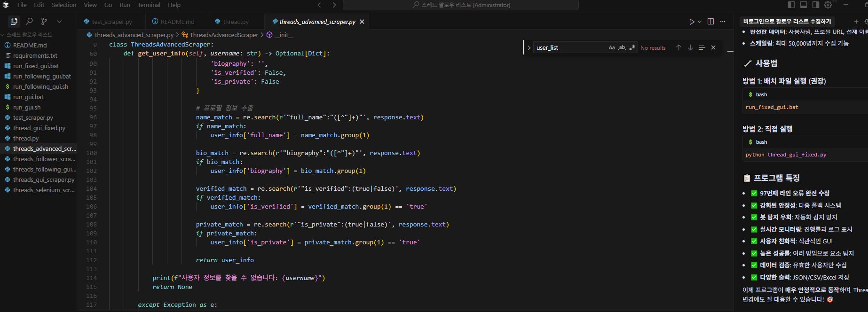868x312 pixels.
Task: Collapse the 스레드 팔로우 리스트 folder
Action: coord(29,35)
